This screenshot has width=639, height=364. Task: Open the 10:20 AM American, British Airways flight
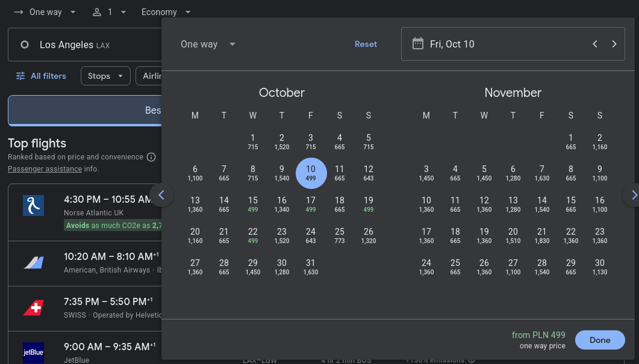85,264
